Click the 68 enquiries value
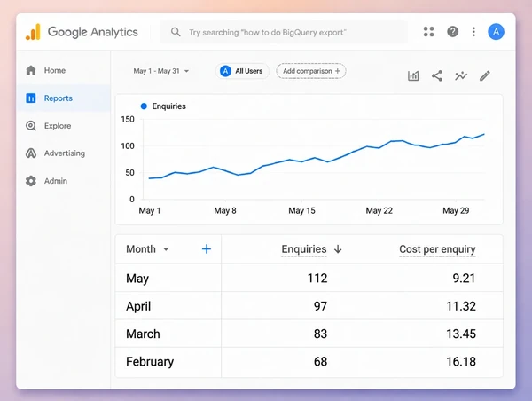 tap(320, 362)
